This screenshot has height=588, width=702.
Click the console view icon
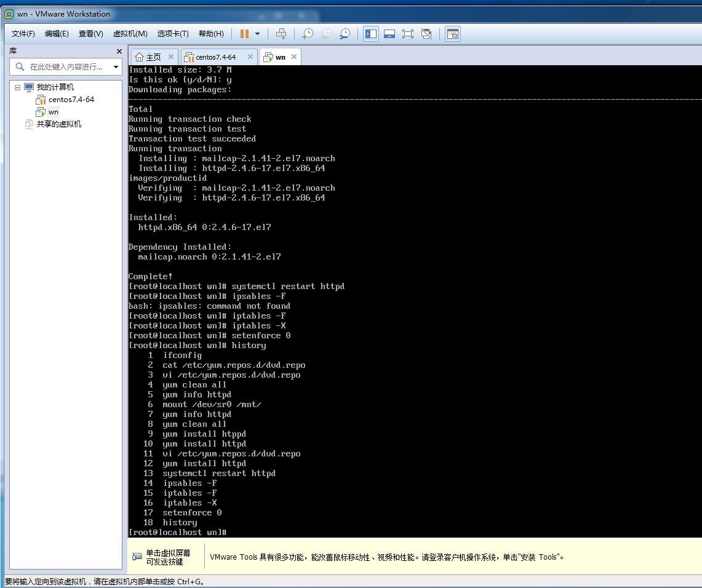453,34
